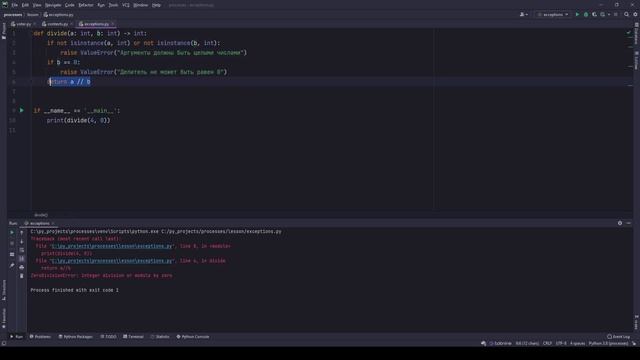
Task: Click Python interpreter widget in status bar
Action: (608, 344)
